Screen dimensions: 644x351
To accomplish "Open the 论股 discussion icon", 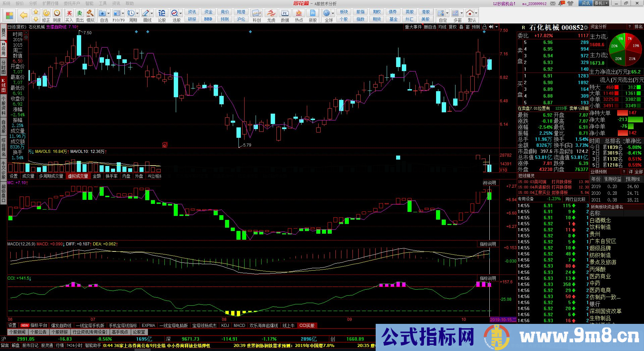I will pyautogui.click(x=162, y=15).
